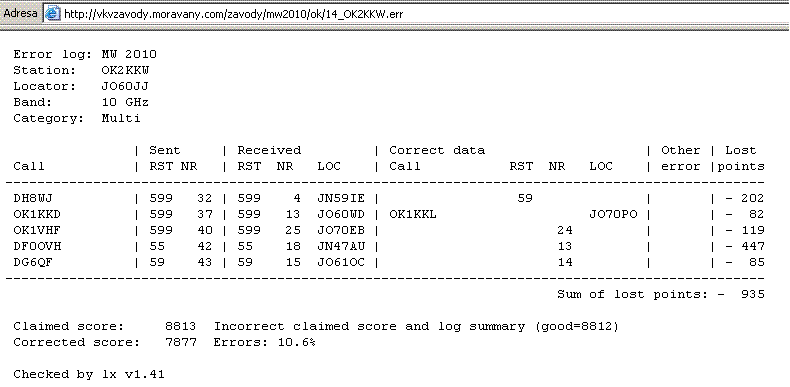Click the Adresa label
The width and height of the screenshot is (790, 387).
pos(20,14)
